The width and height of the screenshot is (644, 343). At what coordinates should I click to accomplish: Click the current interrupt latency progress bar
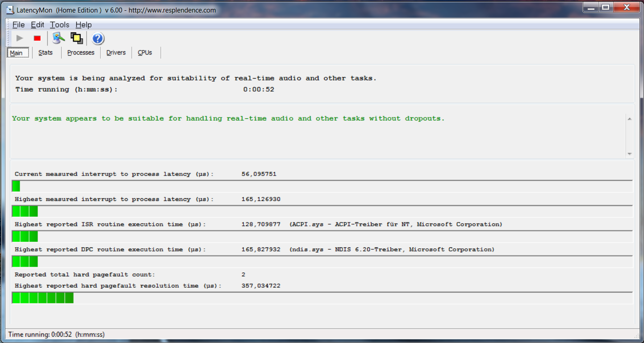(322, 186)
